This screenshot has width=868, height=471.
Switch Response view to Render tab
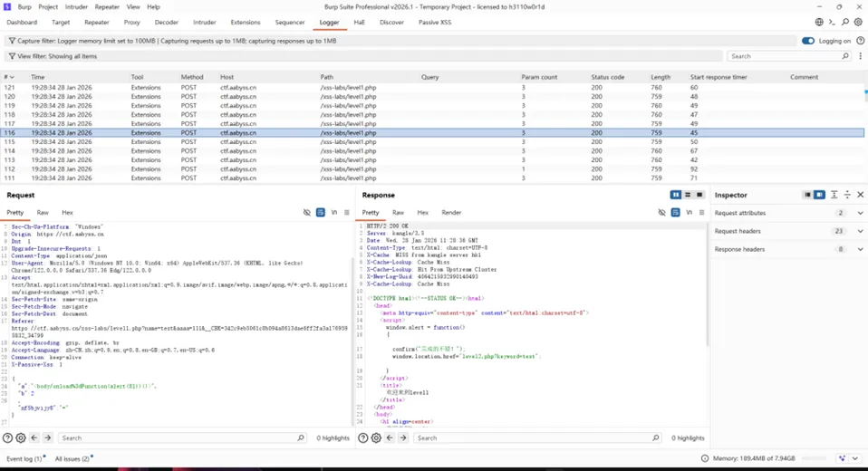pyautogui.click(x=451, y=213)
